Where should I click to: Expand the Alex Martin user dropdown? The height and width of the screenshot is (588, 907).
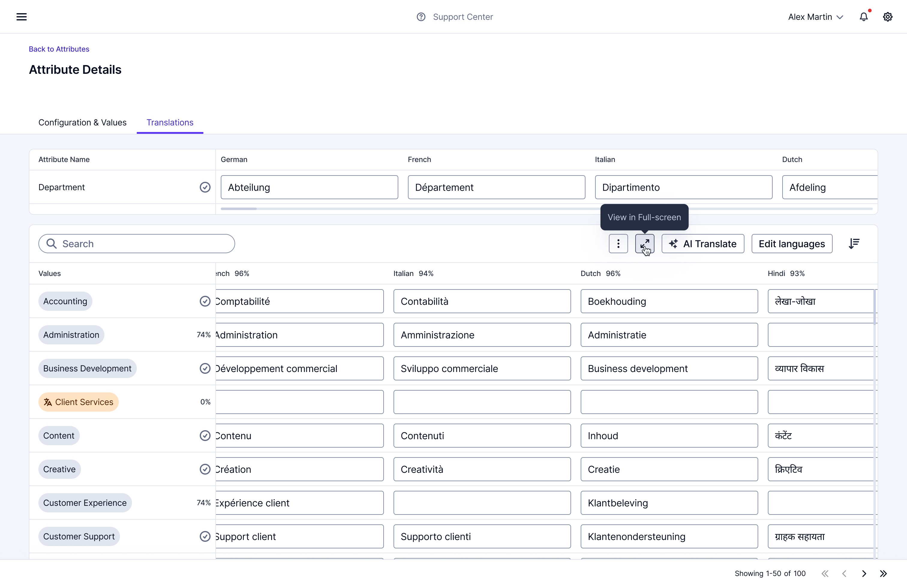[x=816, y=17]
